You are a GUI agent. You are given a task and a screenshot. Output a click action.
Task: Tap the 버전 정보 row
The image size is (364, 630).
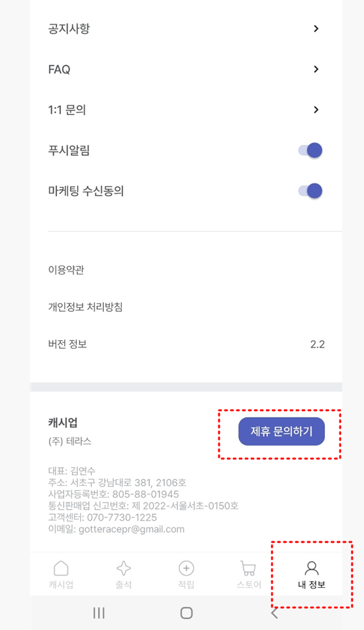187,344
